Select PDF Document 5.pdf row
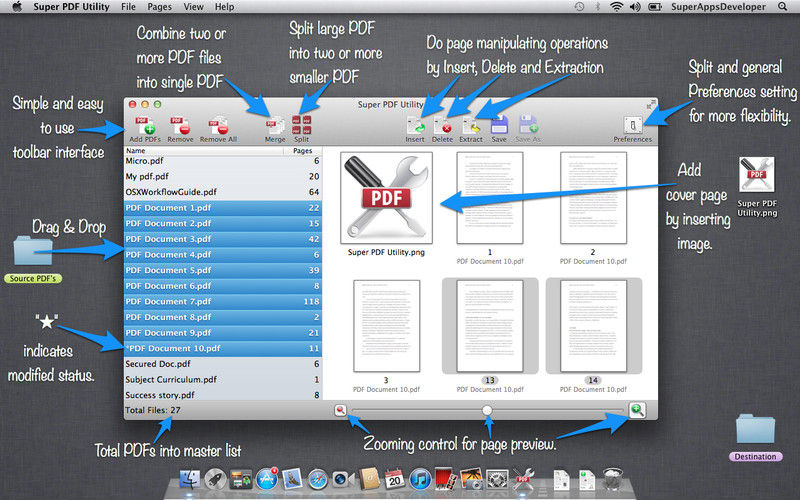The image size is (800, 500). (x=223, y=270)
